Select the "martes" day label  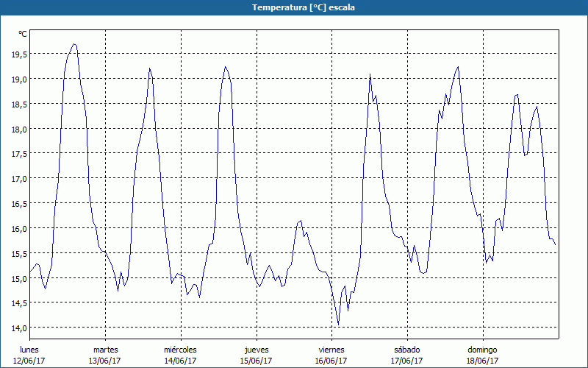click(105, 350)
